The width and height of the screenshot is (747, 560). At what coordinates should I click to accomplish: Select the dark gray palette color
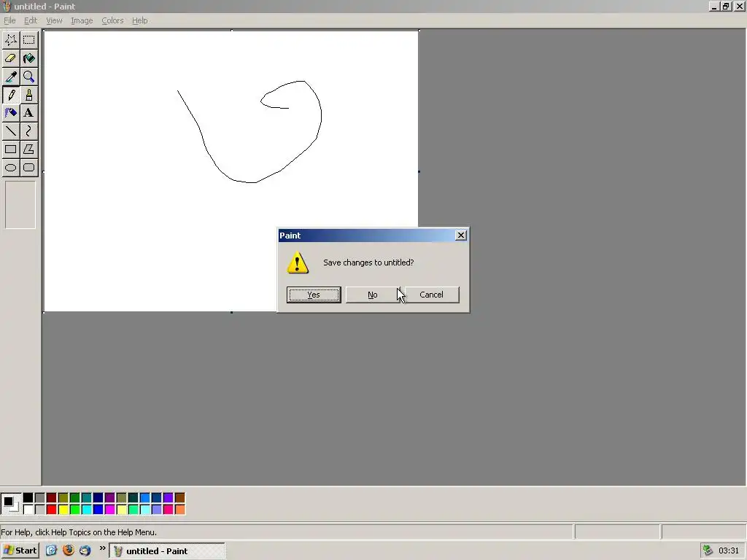pyautogui.click(x=39, y=497)
